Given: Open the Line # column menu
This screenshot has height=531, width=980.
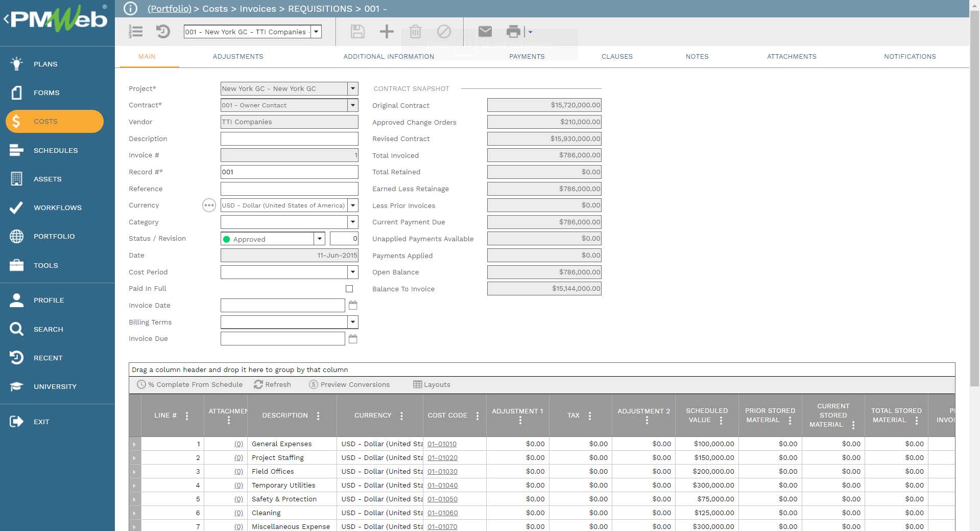Looking at the screenshot, I should [x=187, y=415].
